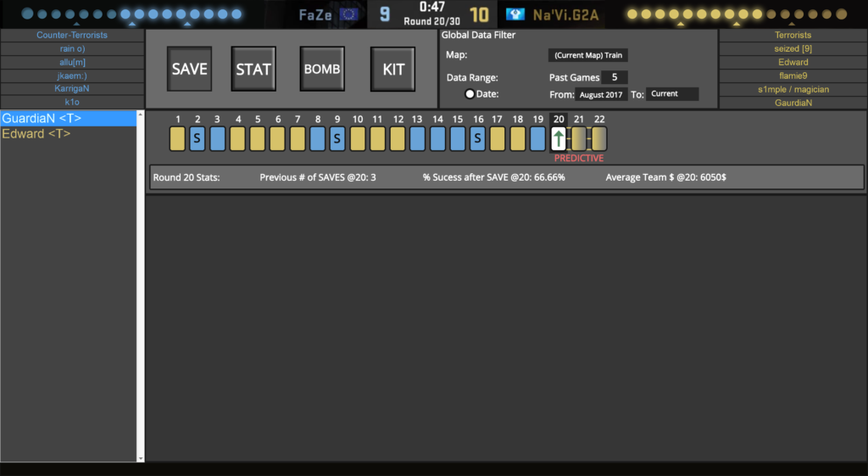Image resolution: width=868 pixels, height=476 pixels.
Task: Click the PREDICTIVE label
Action: coord(579,159)
